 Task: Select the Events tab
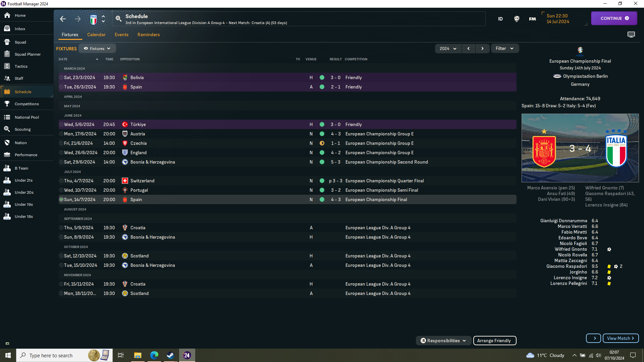(121, 34)
